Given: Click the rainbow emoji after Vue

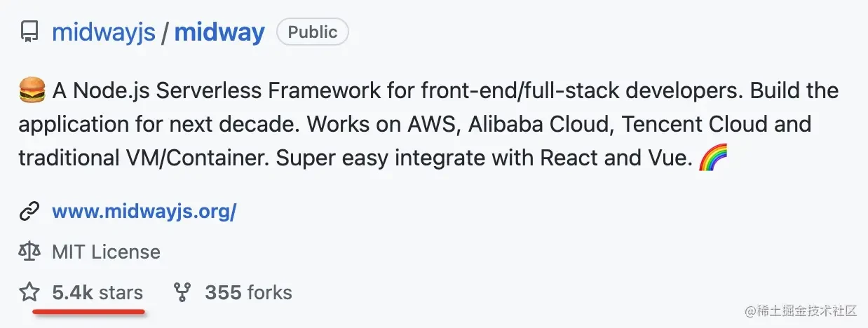Looking at the screenshot, I should (713, 157).
